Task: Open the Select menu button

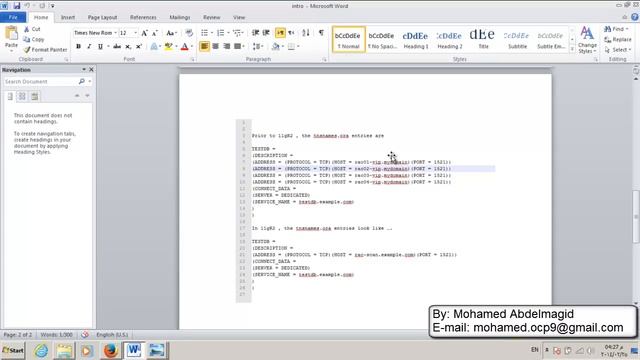Action: pyautogui.click(x=618, y=49)
